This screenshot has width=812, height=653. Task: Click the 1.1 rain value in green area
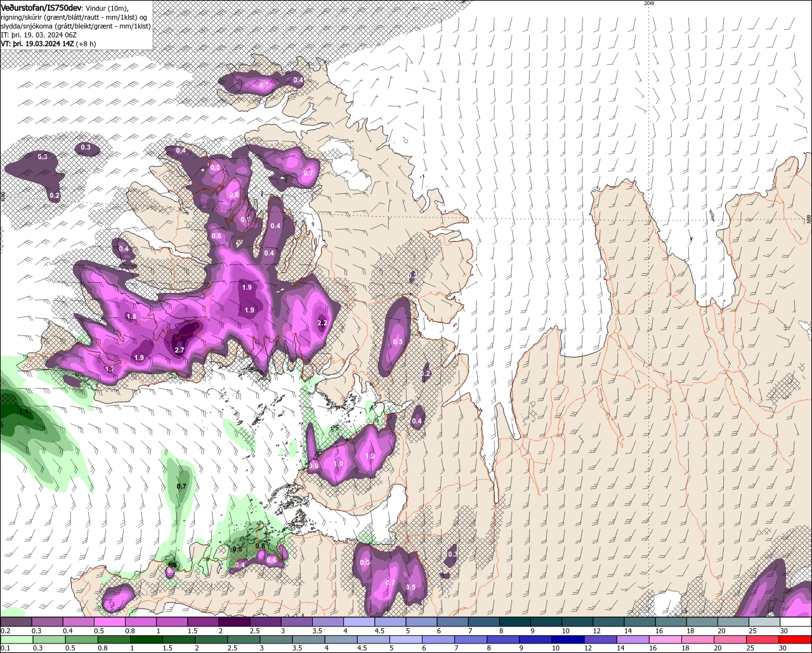tap(23, 412)
